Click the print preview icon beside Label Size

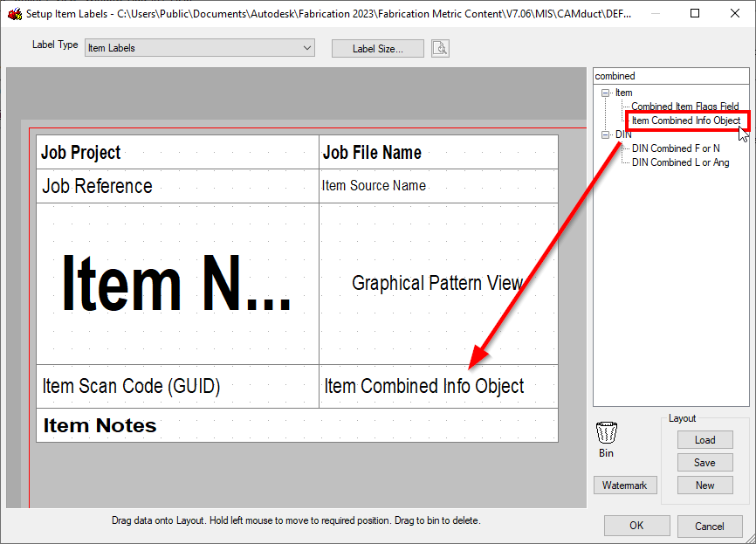point(440,48)
